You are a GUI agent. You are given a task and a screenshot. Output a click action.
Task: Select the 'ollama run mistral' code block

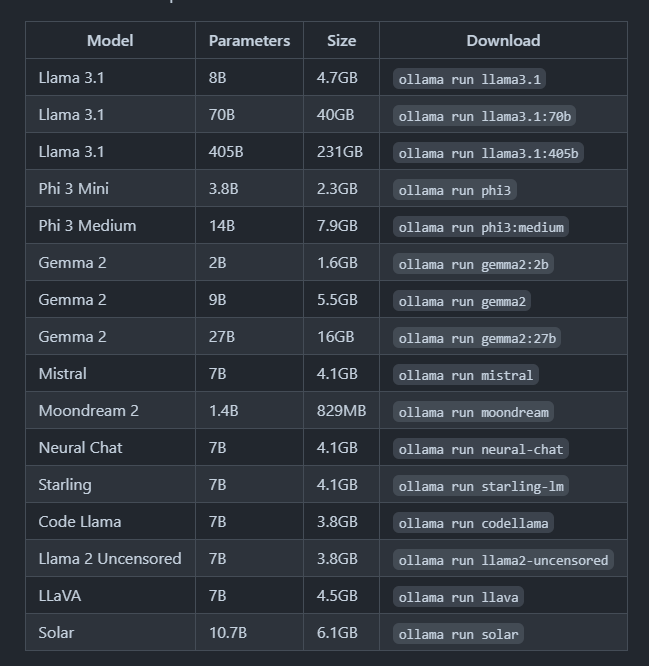(x=466, y=375)
